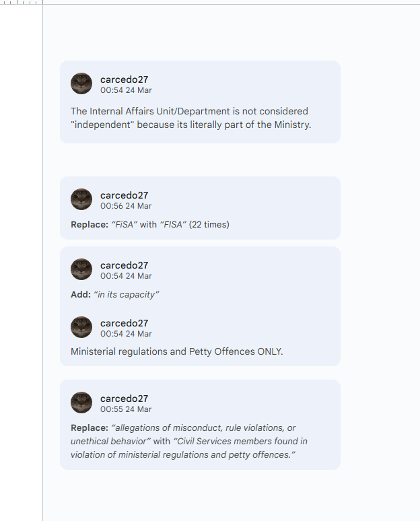Click the 00:55 24 Mar timestamp
Image resolution: width=420 pixels, height=521 pixels.
(x=126, y=409)
